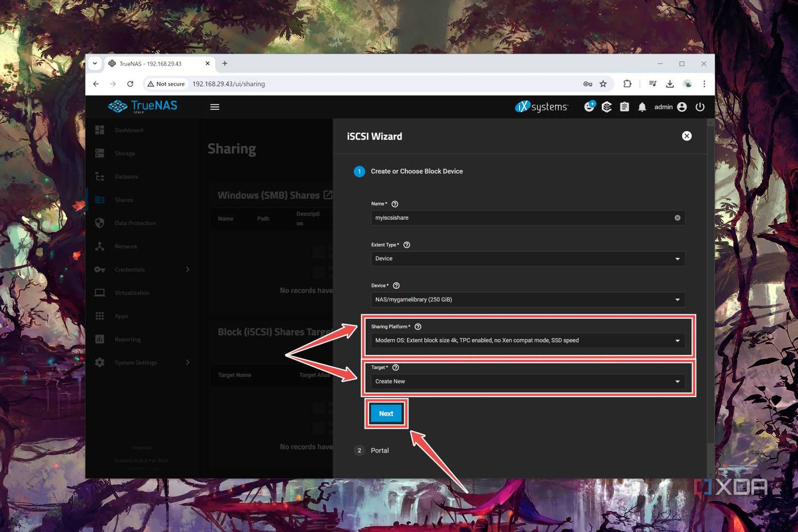Show help for Target field
This screenshot has height=532, width=798.
[x=396, y=368]
